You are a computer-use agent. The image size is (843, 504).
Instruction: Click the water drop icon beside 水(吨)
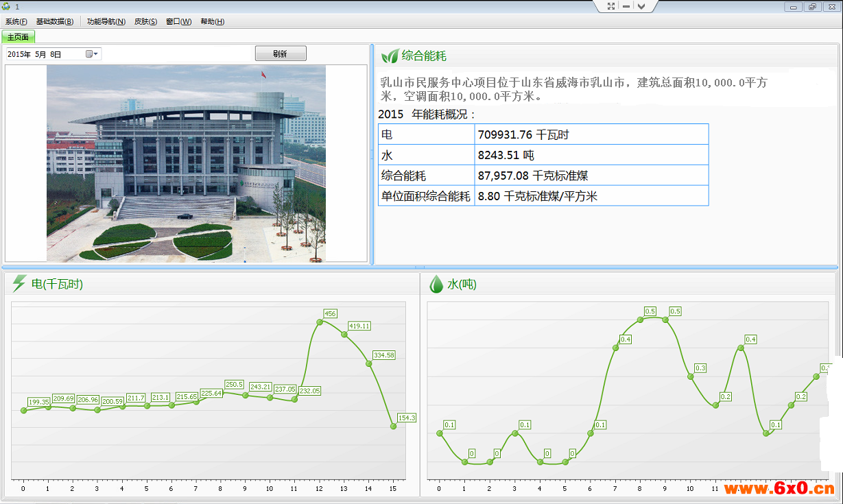pyautogui.click(x=436, y=284)
